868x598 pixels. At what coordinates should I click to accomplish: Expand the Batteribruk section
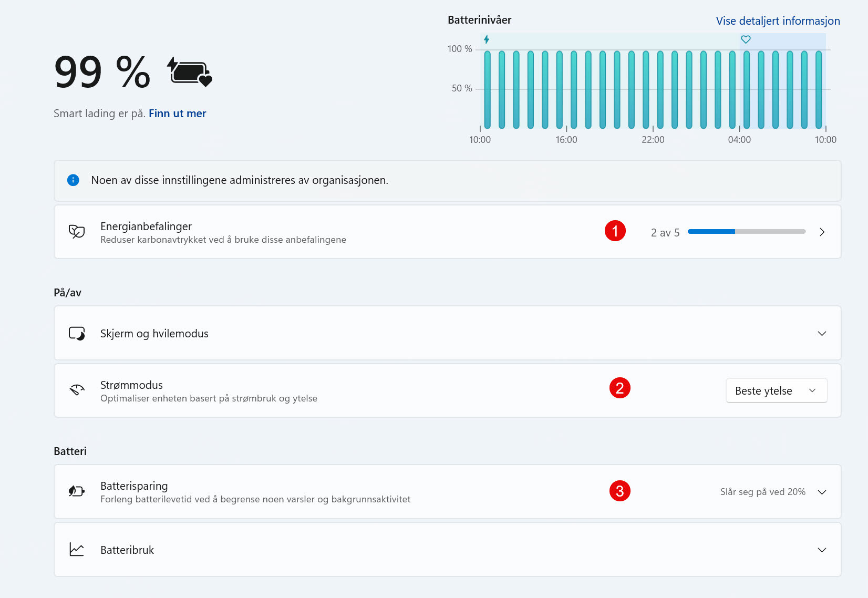point(822,550)
